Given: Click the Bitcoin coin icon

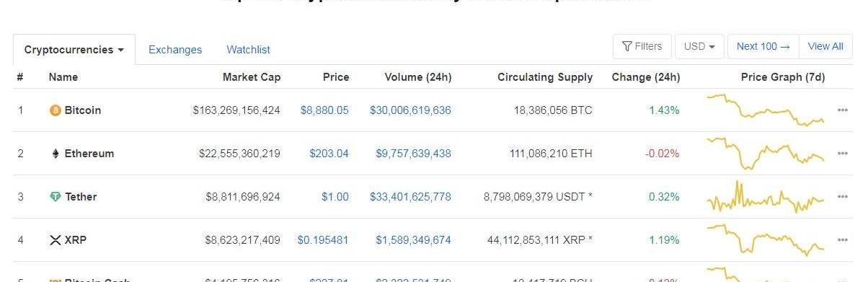Looking at the screenshot, I should [55, 110].
